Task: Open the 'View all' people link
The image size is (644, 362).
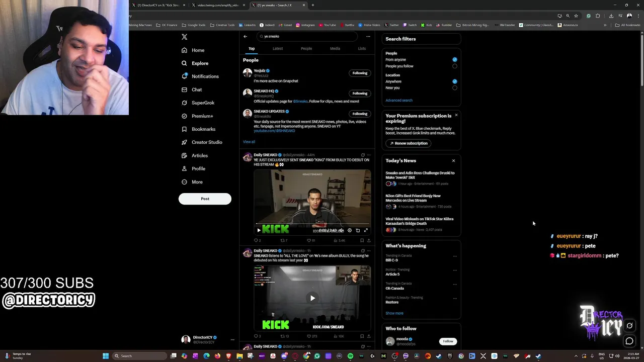Action: click(x=249, y=142)
